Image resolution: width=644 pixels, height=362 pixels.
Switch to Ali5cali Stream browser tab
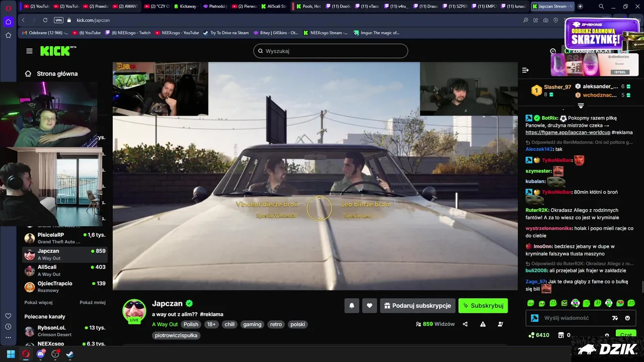[273, 7]
